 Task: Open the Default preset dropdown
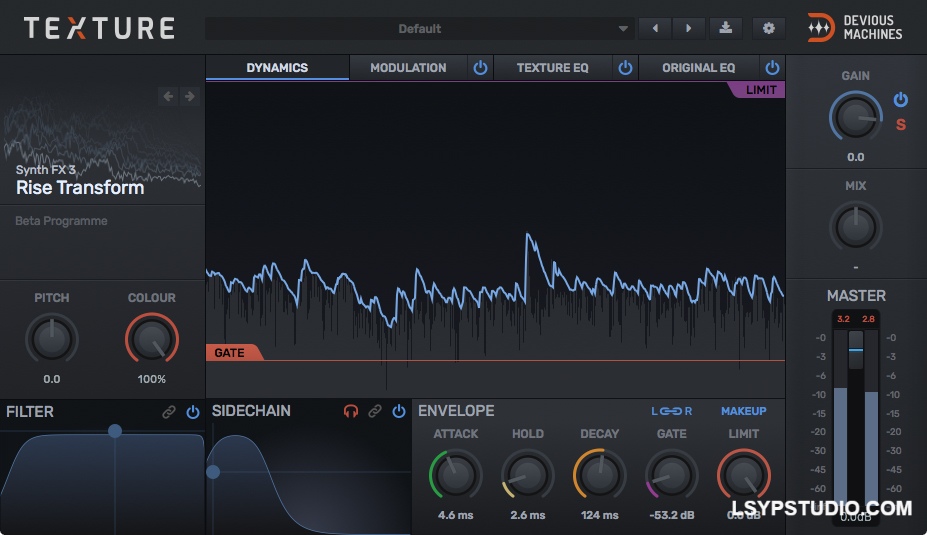click(419, 28)
